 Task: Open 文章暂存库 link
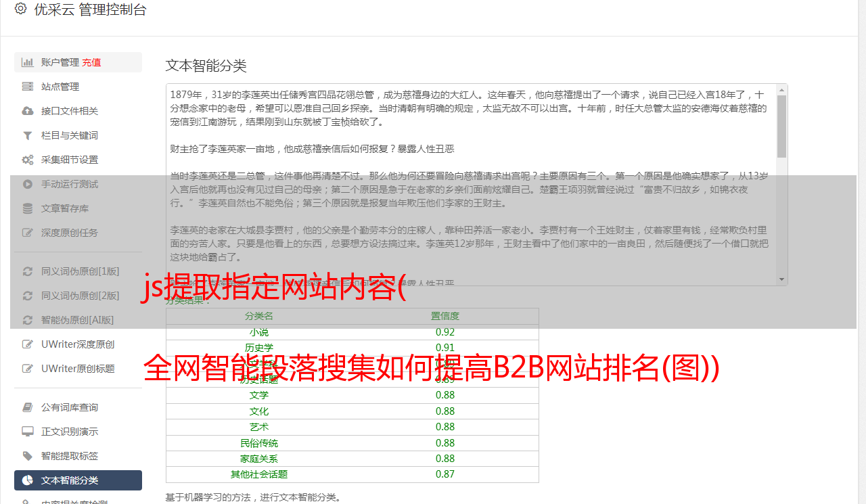pyautogui.click(x=65, y=208)
